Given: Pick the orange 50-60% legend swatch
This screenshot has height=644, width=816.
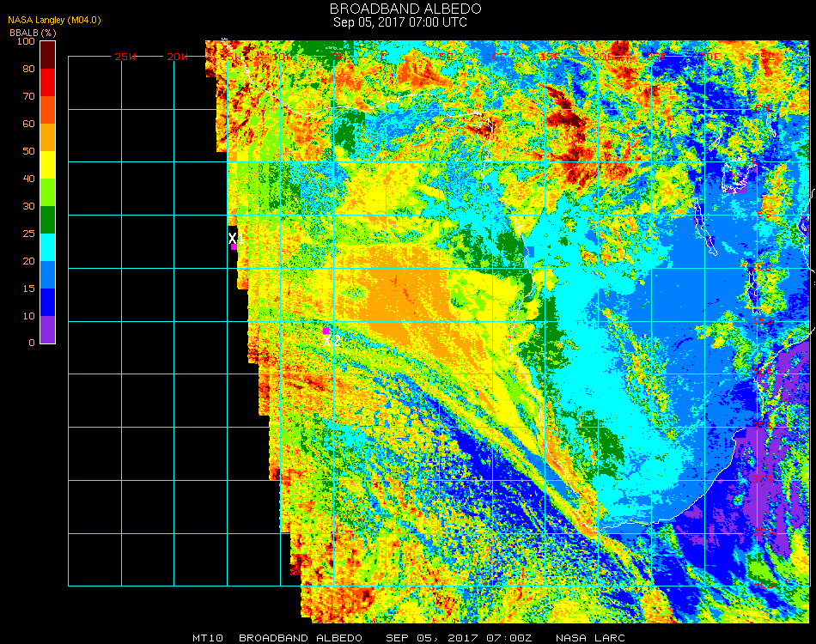Looking at the screenshot, I should pos(48,137).
